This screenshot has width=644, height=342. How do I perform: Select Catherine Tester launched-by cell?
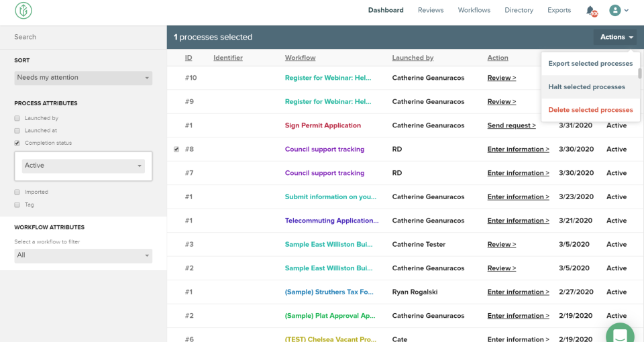click(419, 245)
